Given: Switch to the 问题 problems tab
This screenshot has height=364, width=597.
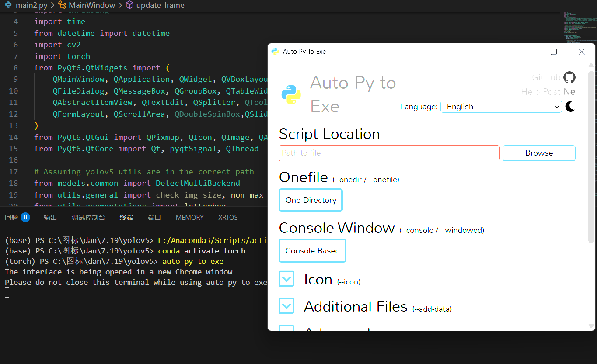Looking at the screenshot, I should [12, 217].
